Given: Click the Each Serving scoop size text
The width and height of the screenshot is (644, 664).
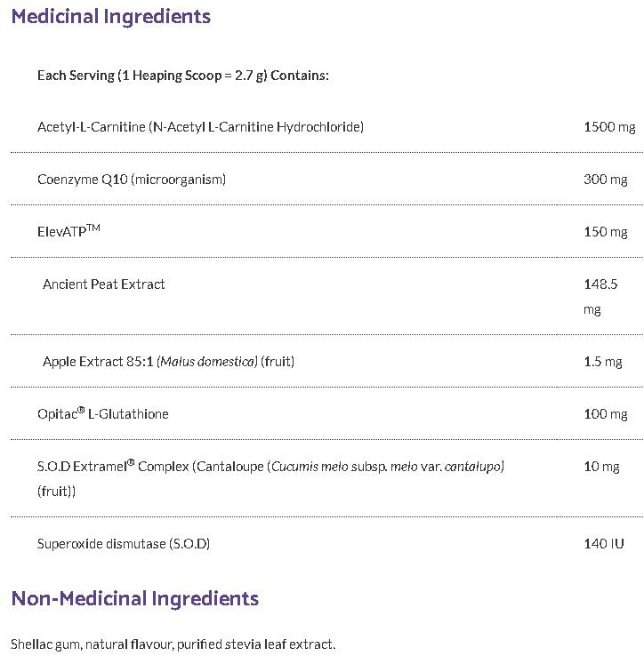Looking at the screenshot, I should coord(183,75).
